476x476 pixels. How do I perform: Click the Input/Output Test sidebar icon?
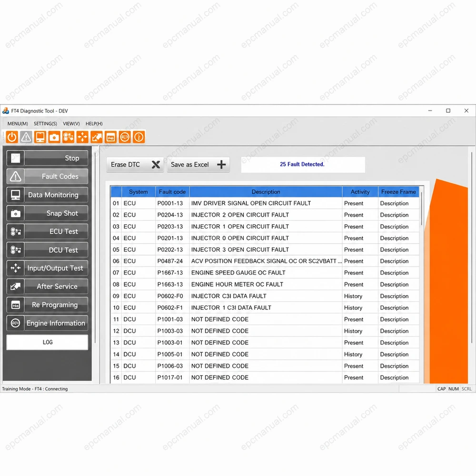[16, 268]
